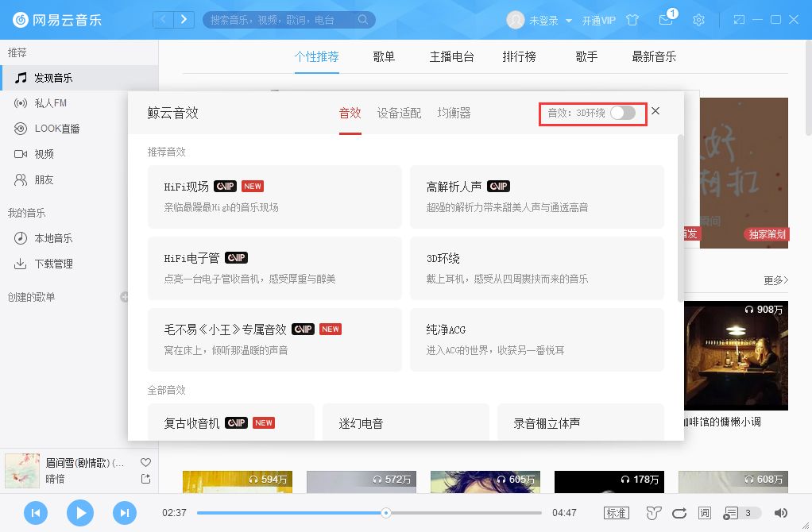Click the 开通VIP button

[x=599, y=20]
